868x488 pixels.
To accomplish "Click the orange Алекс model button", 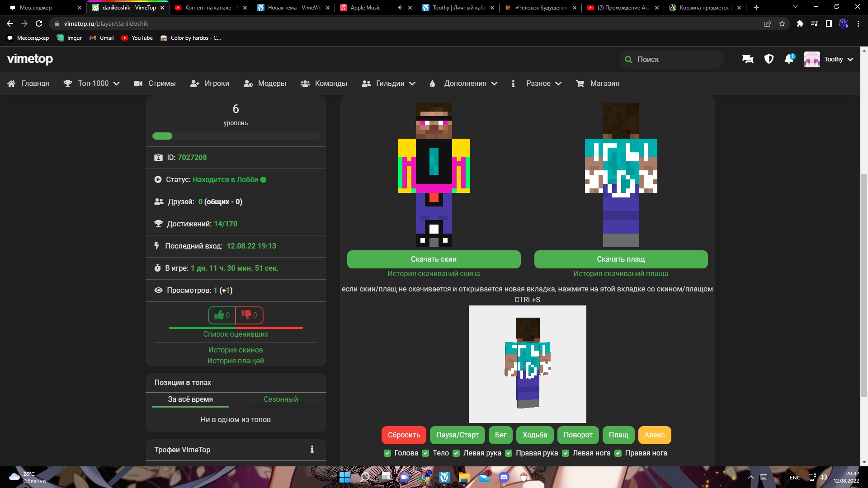I will coord(654,435).
